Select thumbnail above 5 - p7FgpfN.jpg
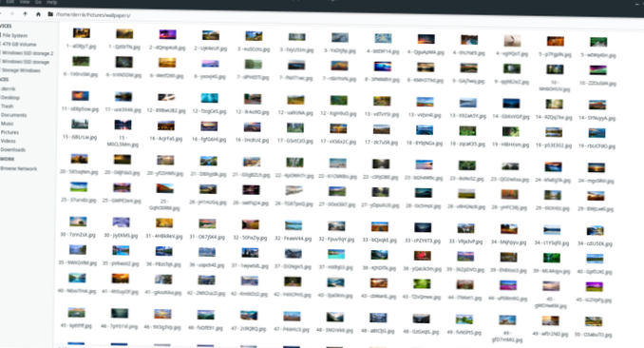 coord(556,41)
